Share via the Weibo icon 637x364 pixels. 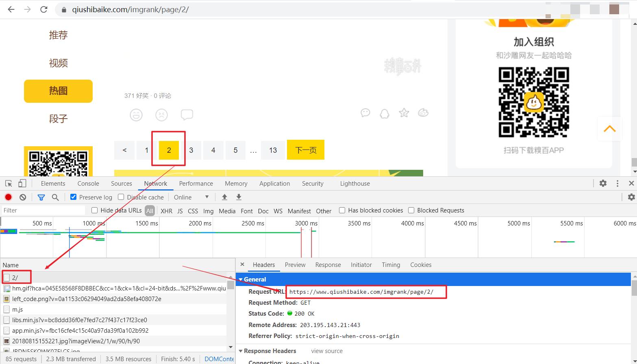(423, 113)
